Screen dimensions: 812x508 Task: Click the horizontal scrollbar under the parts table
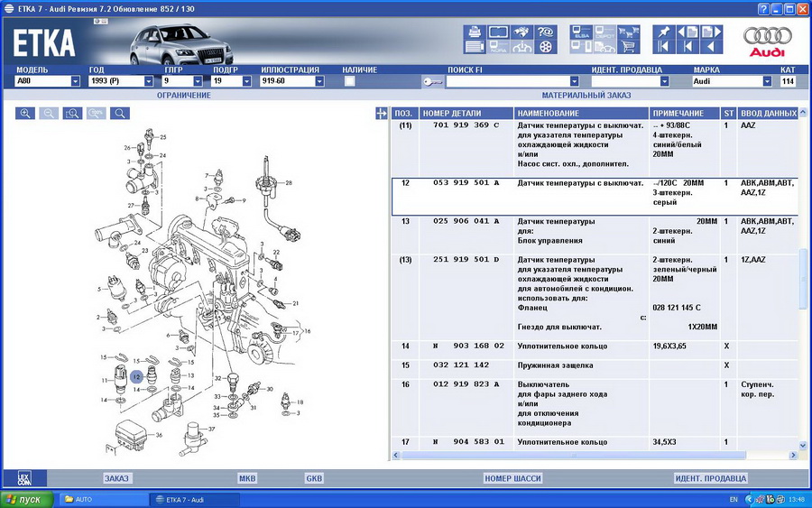(586, 455)
